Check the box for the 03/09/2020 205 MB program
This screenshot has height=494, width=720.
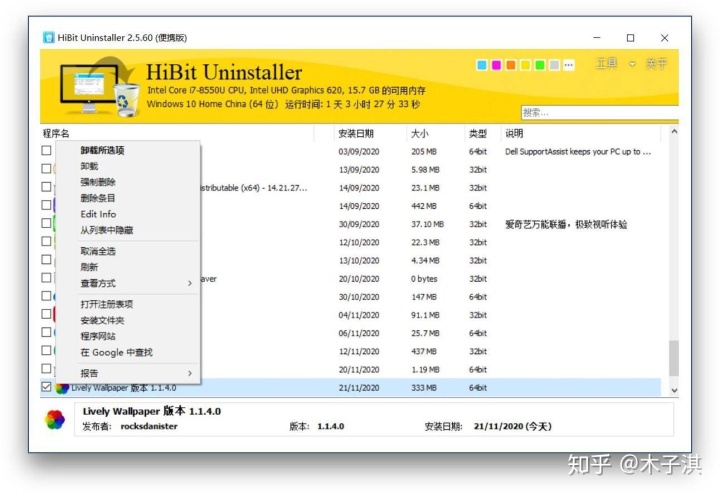46,151
